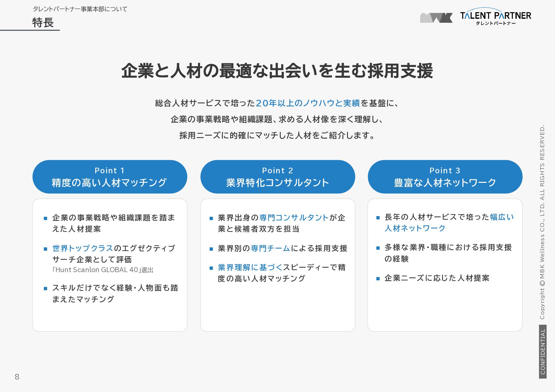
Task: Click the blue text 専門チーム
Action: point(270,248)
